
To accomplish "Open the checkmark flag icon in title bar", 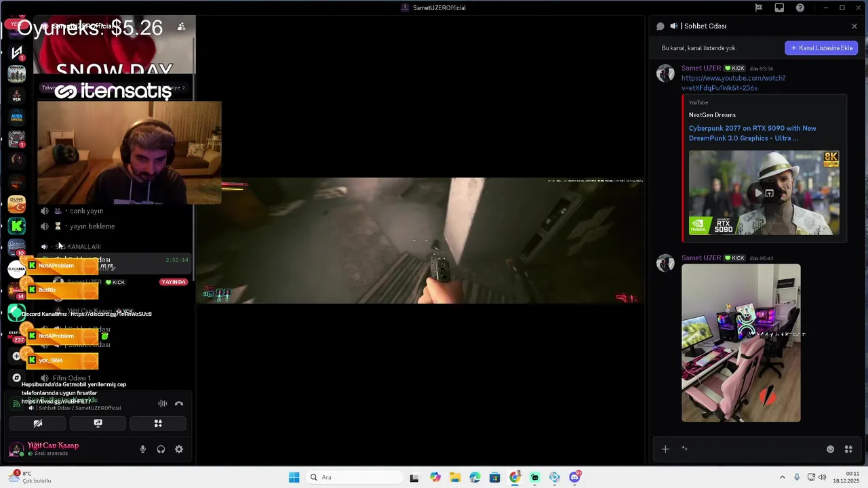I will (759, 8).
